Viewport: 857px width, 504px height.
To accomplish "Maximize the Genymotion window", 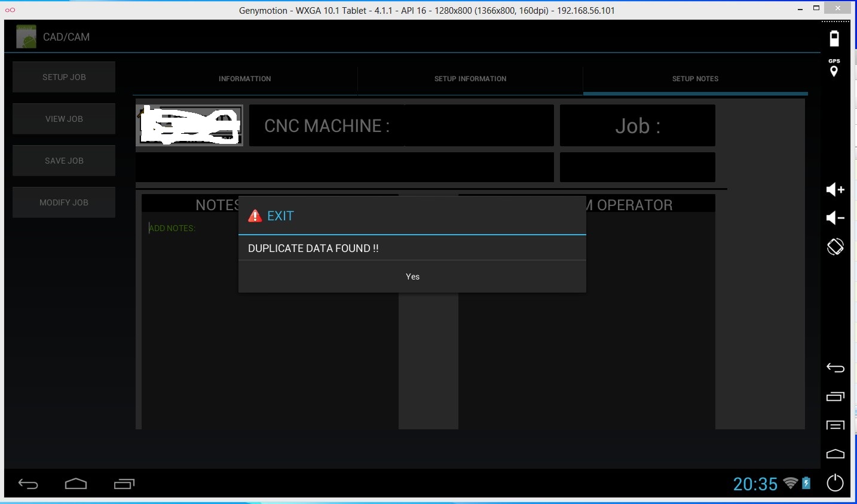I will (x=816, y=8).
